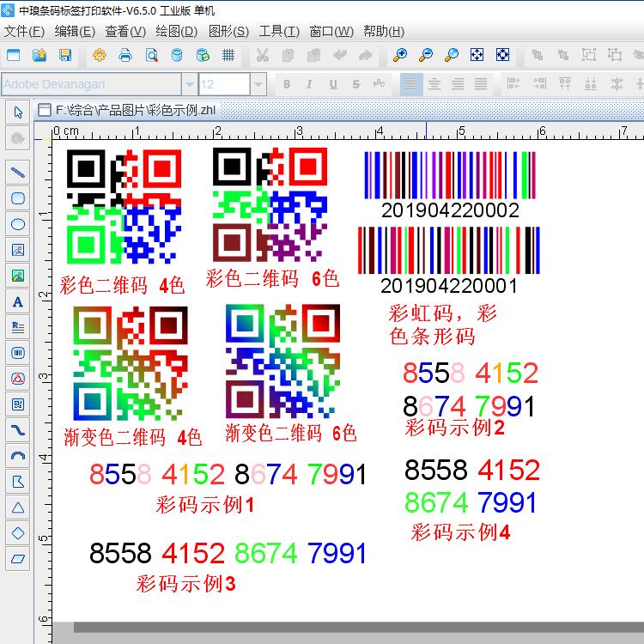The height and width of the screenshot is (644, 644).
Task: Select the Barcode tool
Action: point(18,353)
